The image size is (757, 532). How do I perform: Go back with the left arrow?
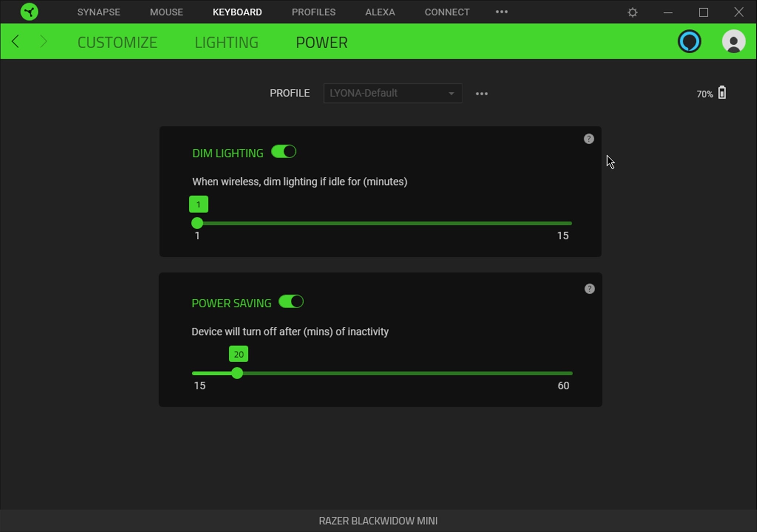[x=15, y=41]
